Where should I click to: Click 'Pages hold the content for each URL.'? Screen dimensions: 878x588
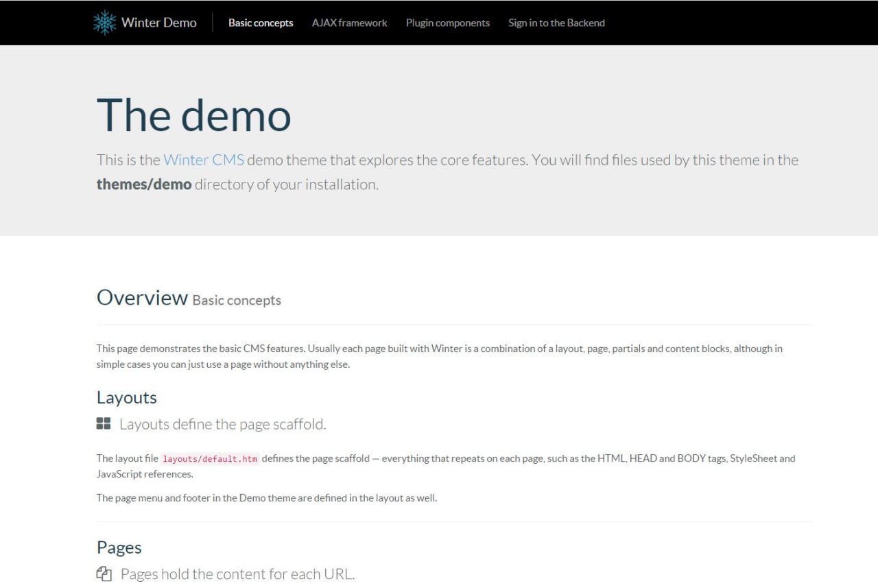pyautogui.click(x=238, y=574)
